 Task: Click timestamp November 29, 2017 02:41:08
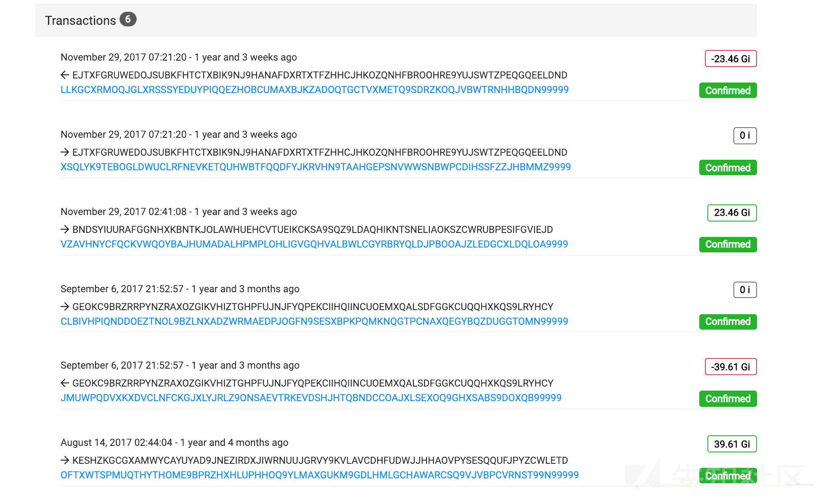click(124, 212)
